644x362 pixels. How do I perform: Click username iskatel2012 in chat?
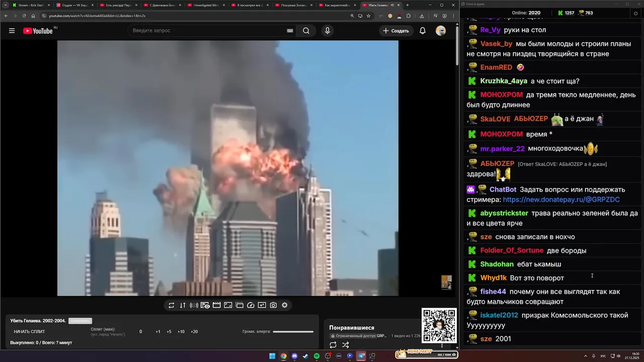(x=499, y=315)
